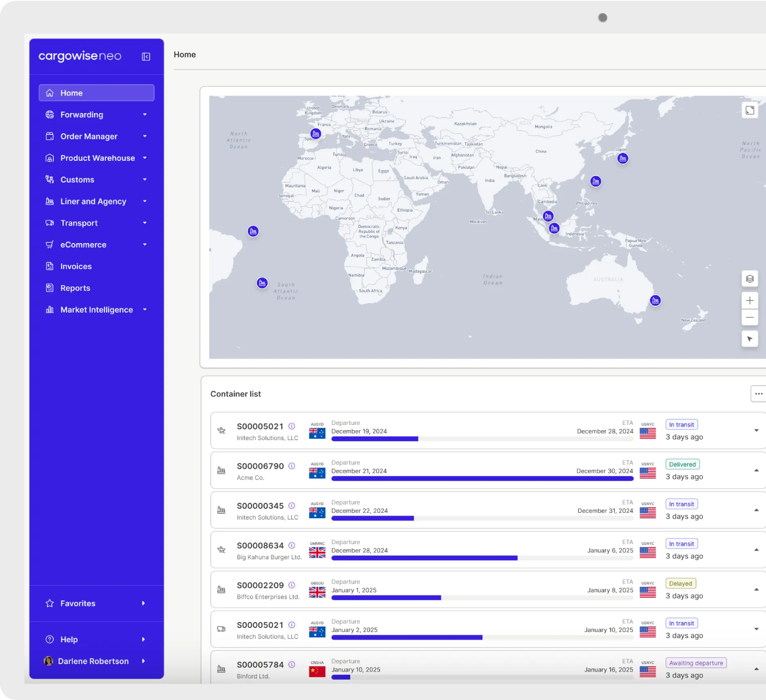Image resolution: width=766 pixels, height=700 pixels.
Task: Click the ship marker near Australia
Action: coord(655,301)
